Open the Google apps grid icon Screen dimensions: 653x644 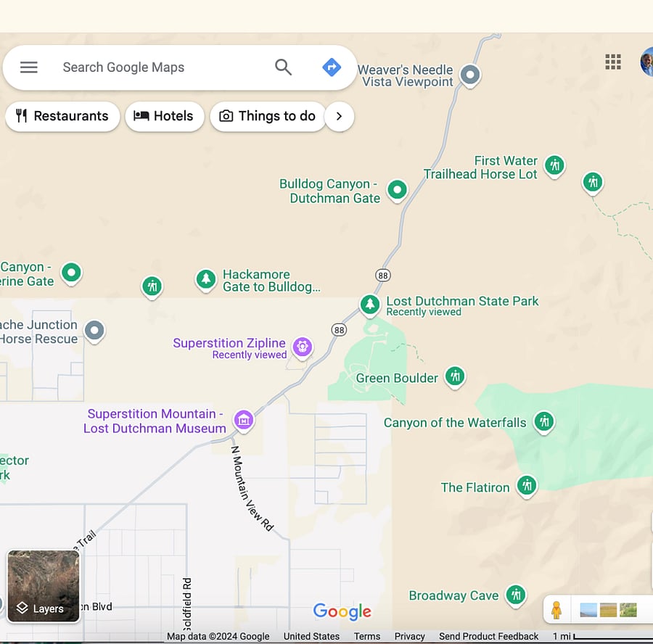[613, 62]
